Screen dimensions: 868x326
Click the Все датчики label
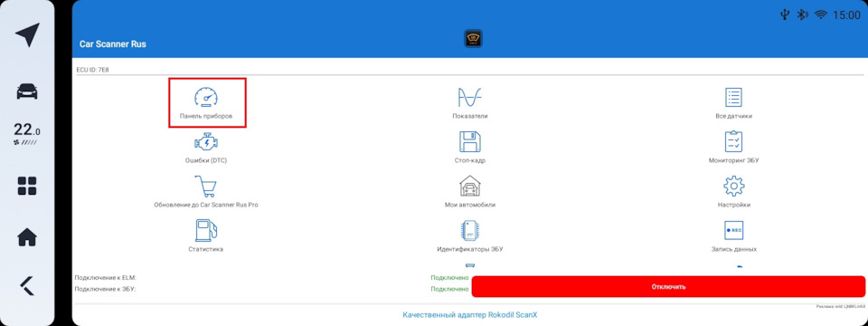coord(733,117)
